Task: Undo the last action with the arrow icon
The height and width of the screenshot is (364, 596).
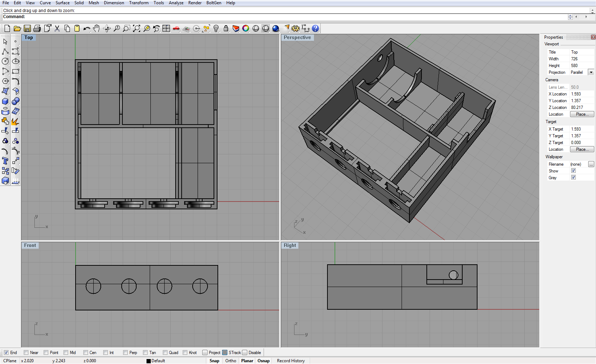Action: point(87,29)
